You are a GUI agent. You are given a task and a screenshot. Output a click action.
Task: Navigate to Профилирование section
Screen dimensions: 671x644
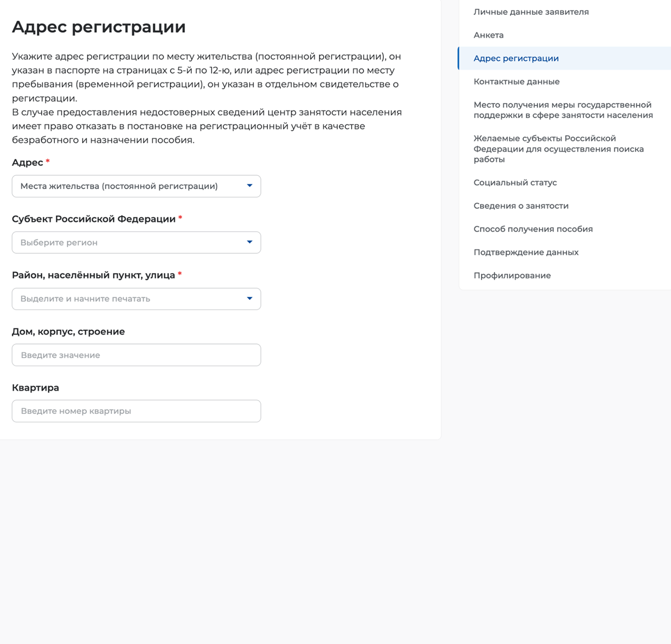pos(512,276)
